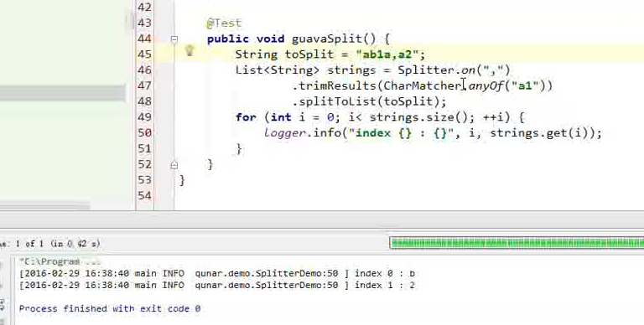This screenshot has height=325, width=644.
Task: Click line number 45 in the gutter
Action: pos(144,54)
